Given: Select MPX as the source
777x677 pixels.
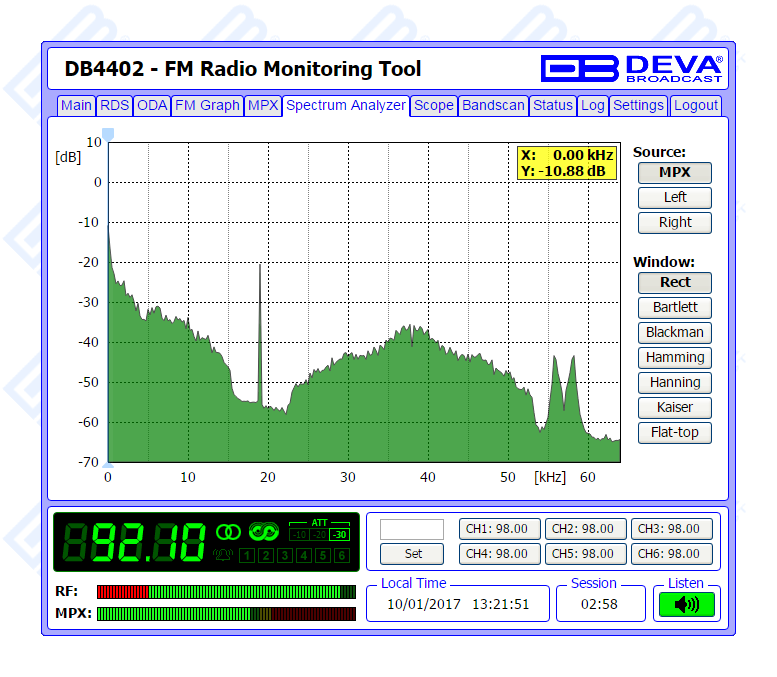Looking at the screenshot, I should point(675,172).
